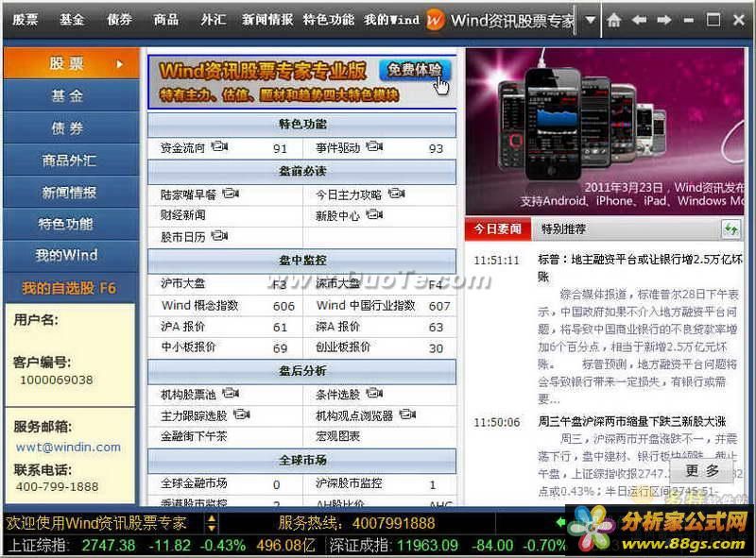The width and height of the screenshot is (756, 558).
Task: Click the 特色功能 section header
Action: [x=301, y=125]
